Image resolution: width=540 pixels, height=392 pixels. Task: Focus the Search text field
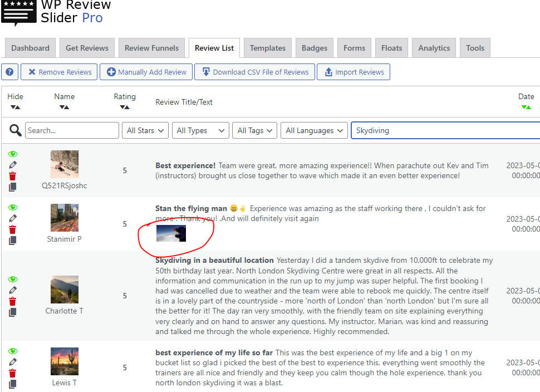[72, 130]
